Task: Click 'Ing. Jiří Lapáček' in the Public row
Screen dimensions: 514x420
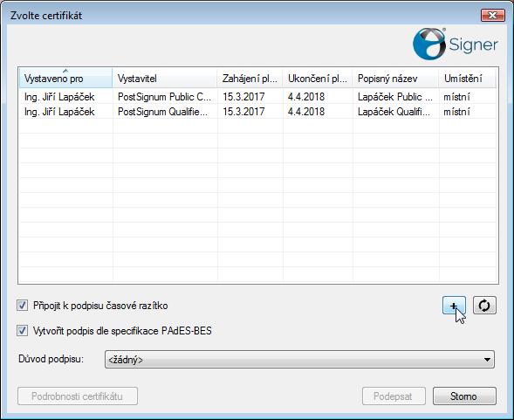Action: 59,97
